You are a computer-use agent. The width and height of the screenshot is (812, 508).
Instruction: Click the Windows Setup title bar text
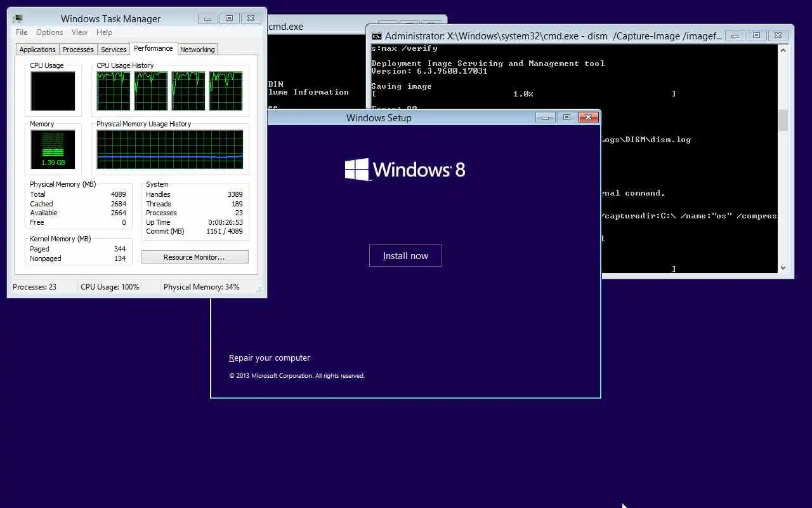[x=379, y=117]
